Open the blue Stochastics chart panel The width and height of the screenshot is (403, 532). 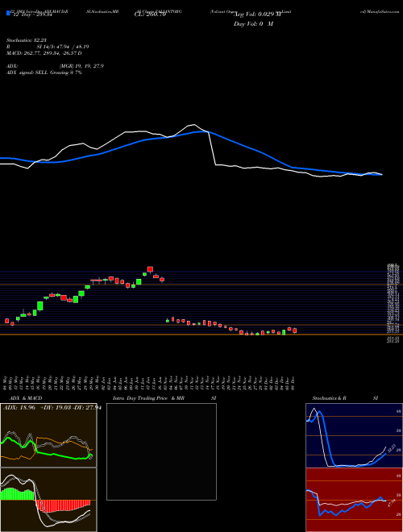coord(354,435)
